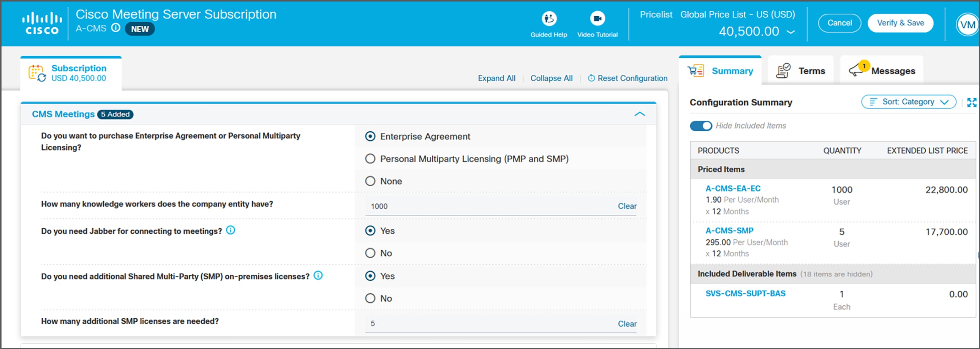
Task: Click the CMS Meetings section title
Action: pos(63,114)
